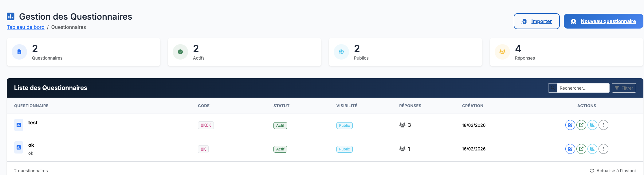Click edit icon for the ok questionnaire
The image size is (644, 175).
[x=570, y=149]
